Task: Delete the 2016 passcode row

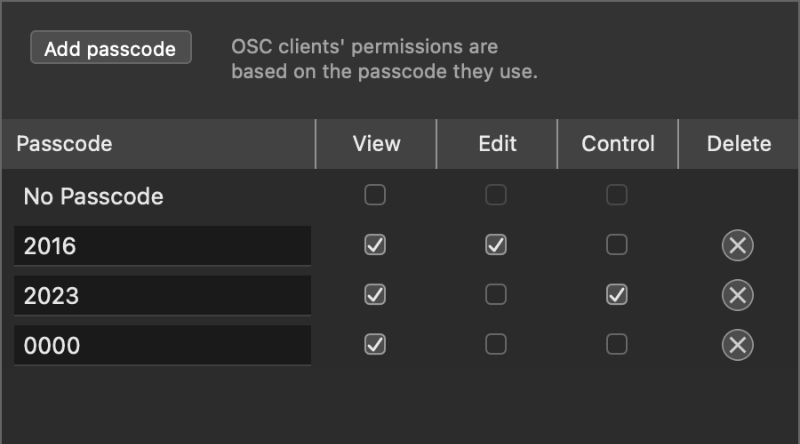Action: 737,245
